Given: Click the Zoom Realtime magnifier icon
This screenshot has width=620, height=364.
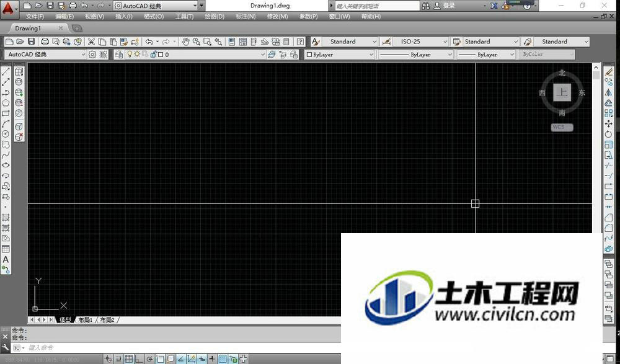Looking at the screenshot, I should click(197, 42).
